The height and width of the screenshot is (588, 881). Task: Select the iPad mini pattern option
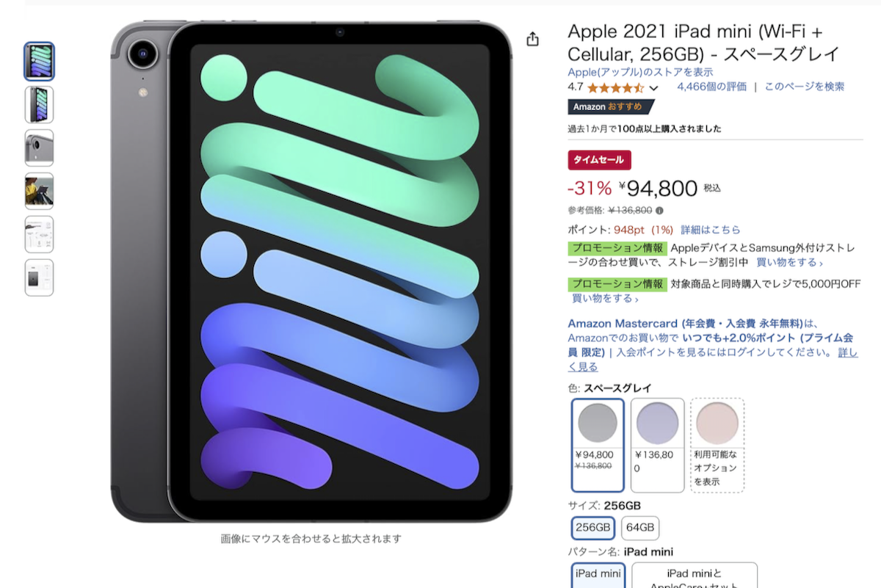[598, 574]
